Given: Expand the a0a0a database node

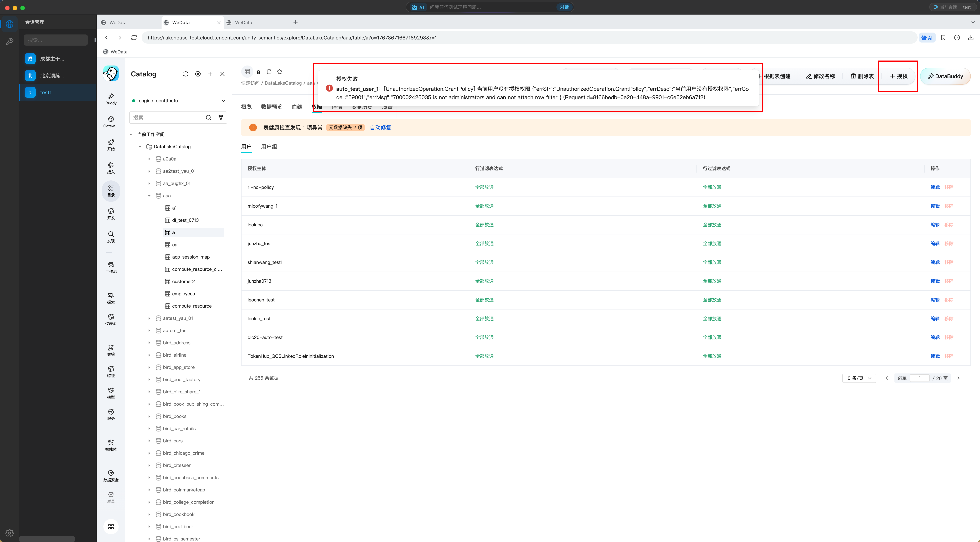Looking at the screenshot, I should click(149, 159).
